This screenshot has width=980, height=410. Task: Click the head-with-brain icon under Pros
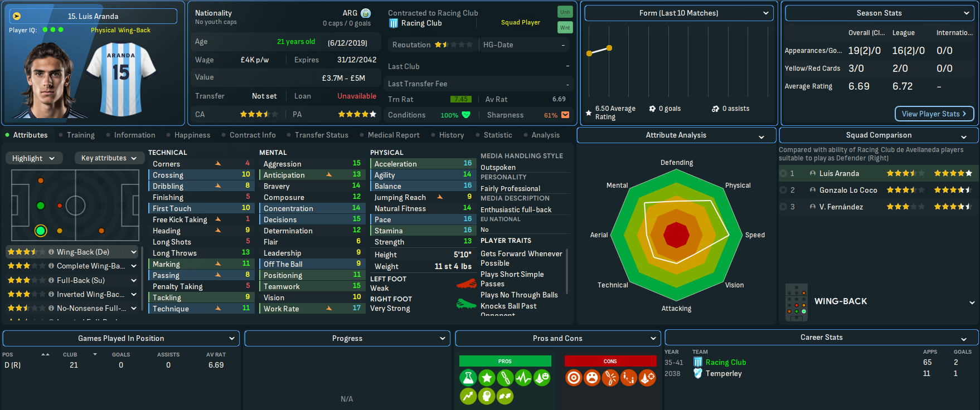click(x=486, y=396)
